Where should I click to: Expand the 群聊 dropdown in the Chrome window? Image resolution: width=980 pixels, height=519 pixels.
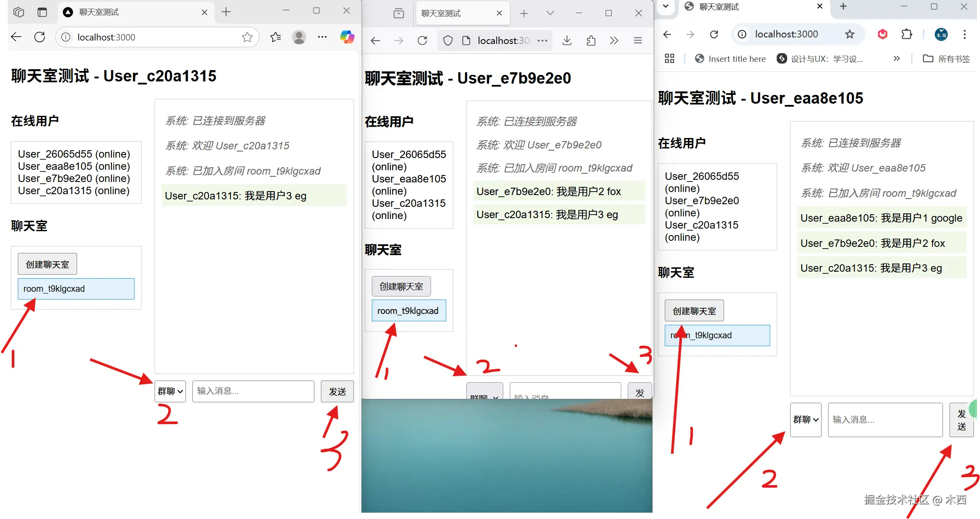tap(805, 419)
